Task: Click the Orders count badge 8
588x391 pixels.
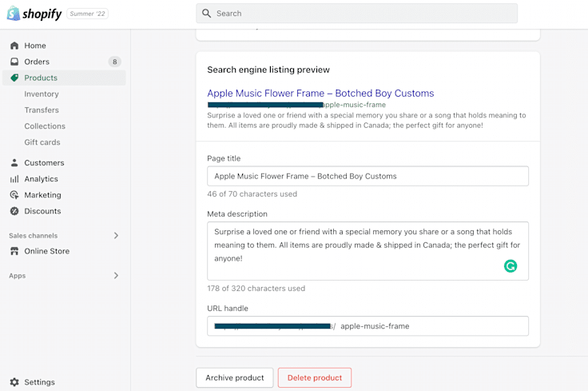Action: click(x=115, y=62)
